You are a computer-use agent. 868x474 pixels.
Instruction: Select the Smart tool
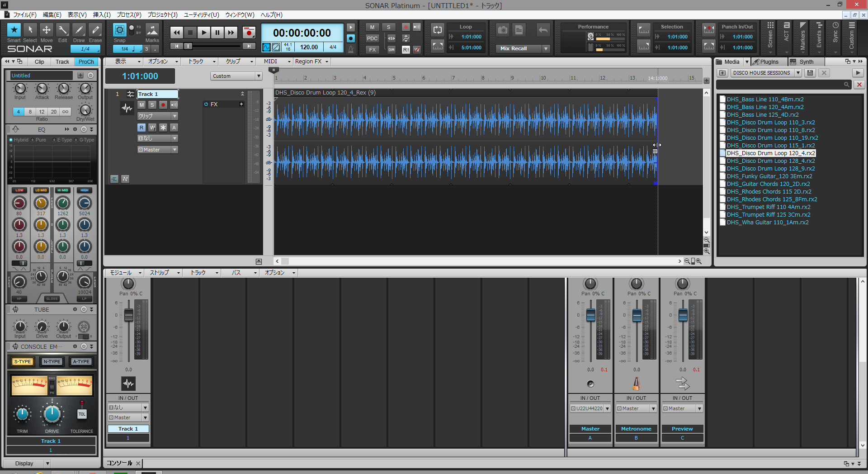point(14,30)
